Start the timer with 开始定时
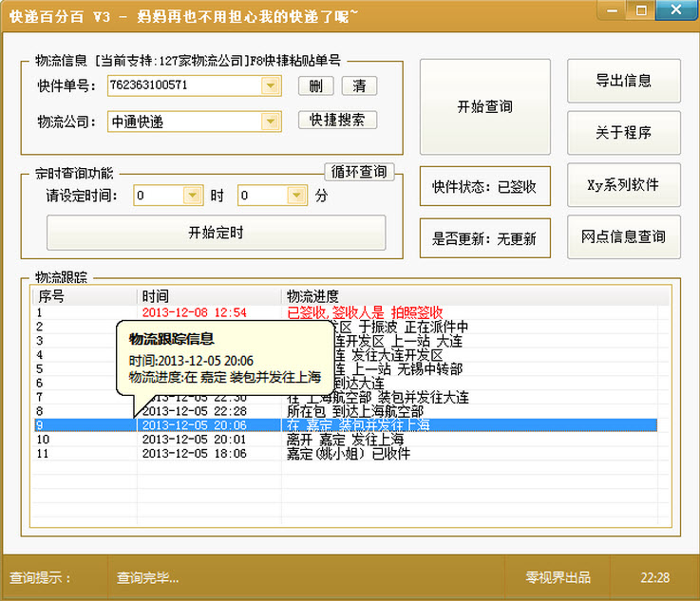 216,233
